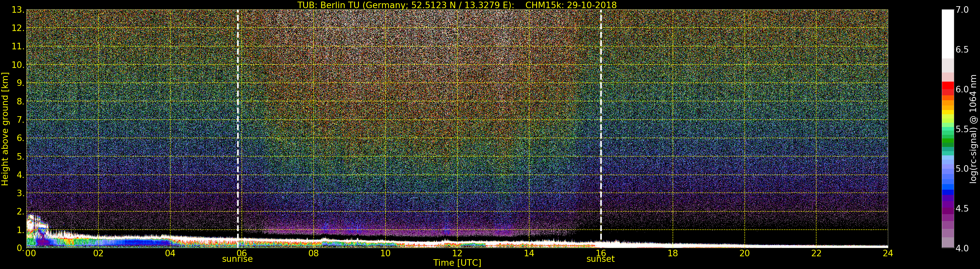Click time axis tick '16'
Image resolution: width=980 pixels, height=269 pixels.
(601, 253)
